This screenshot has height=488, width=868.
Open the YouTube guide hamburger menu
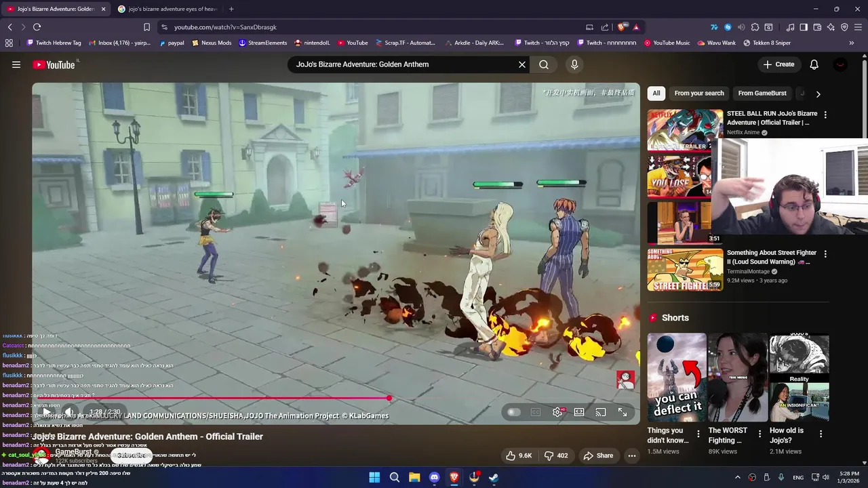[x=16, y=64]
